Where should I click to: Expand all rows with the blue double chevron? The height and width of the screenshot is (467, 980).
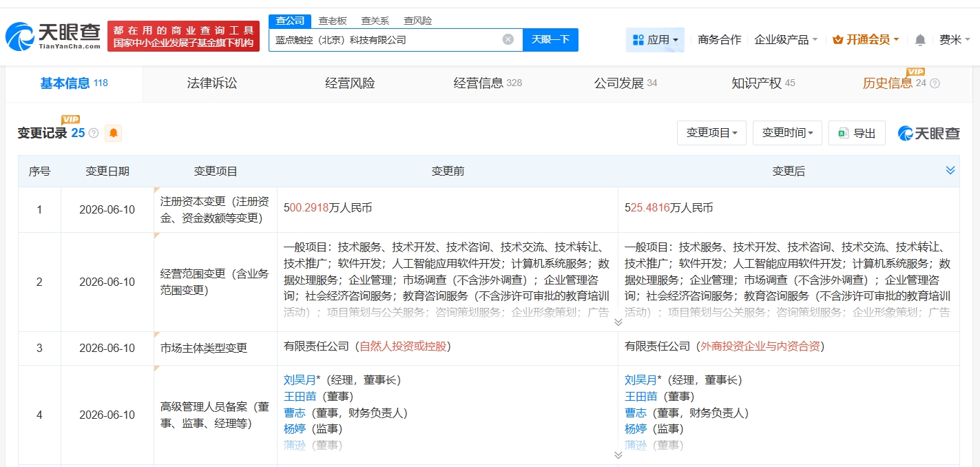[x=950, y=171]
